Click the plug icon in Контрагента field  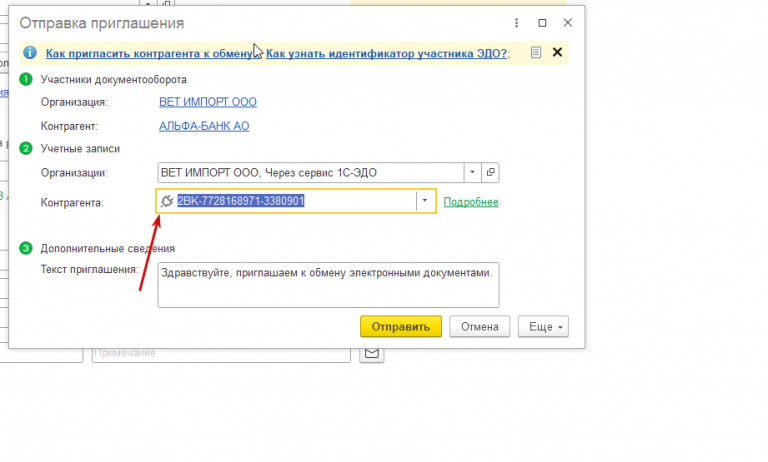167,201
